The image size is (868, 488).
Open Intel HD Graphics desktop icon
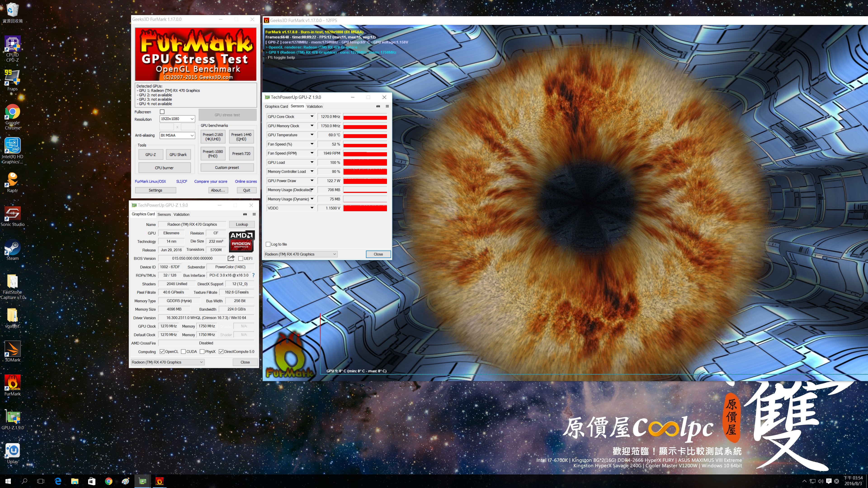[x=12, y=150]
